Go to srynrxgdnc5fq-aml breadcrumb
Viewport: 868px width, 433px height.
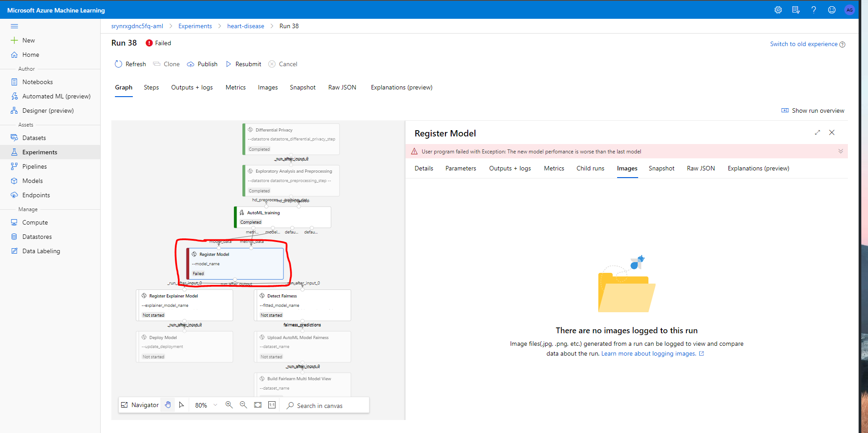coord(137,26)
